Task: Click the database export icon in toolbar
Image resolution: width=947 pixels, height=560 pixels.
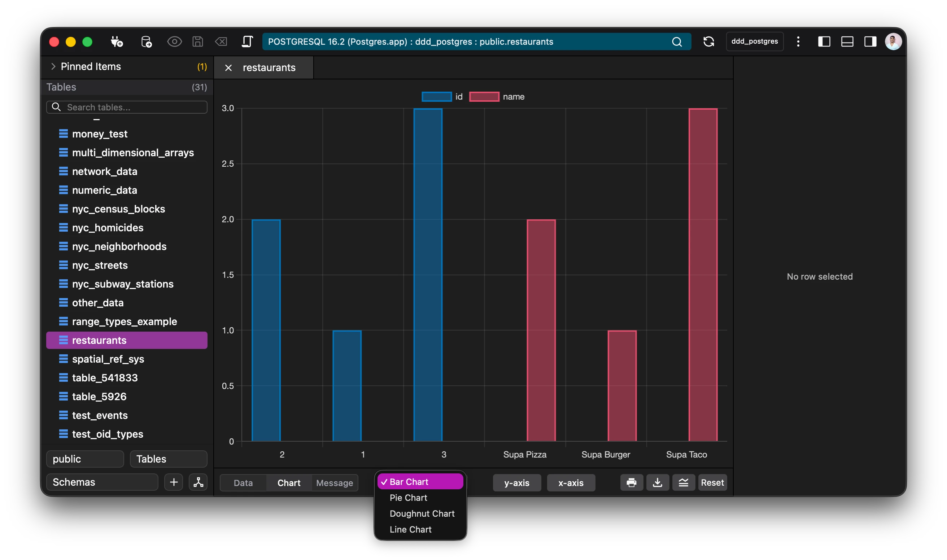Action: [x=147, y=41]
